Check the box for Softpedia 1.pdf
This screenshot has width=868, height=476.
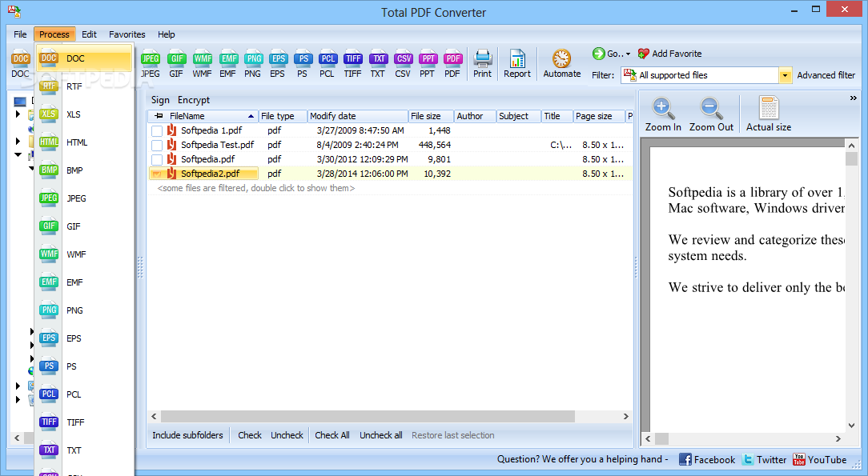click(x=157, y=131)
